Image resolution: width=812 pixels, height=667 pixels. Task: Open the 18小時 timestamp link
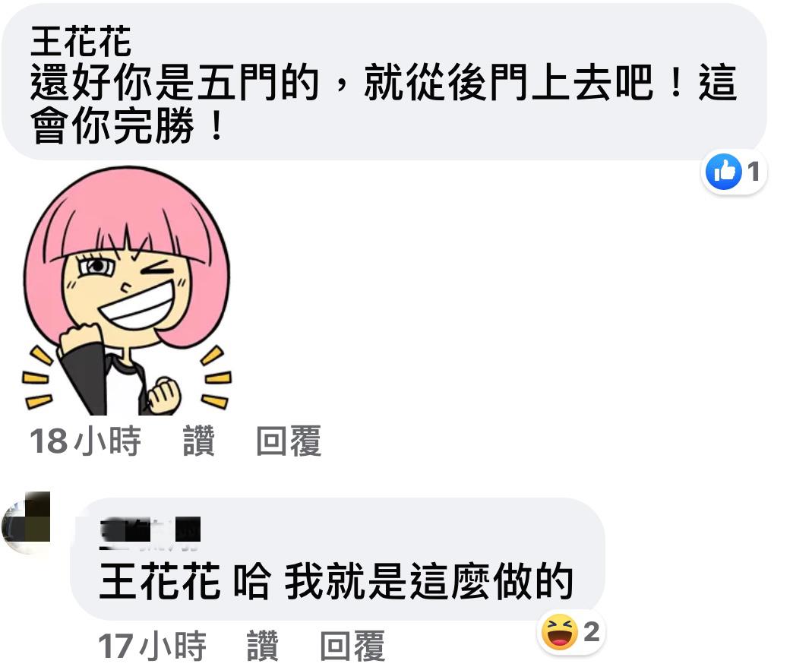(x=85, y=441)
